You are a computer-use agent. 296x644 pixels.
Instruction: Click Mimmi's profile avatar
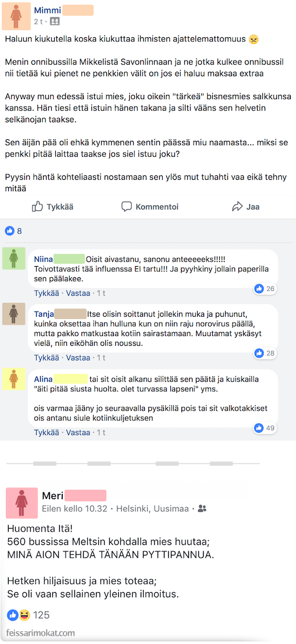[16, 16]
